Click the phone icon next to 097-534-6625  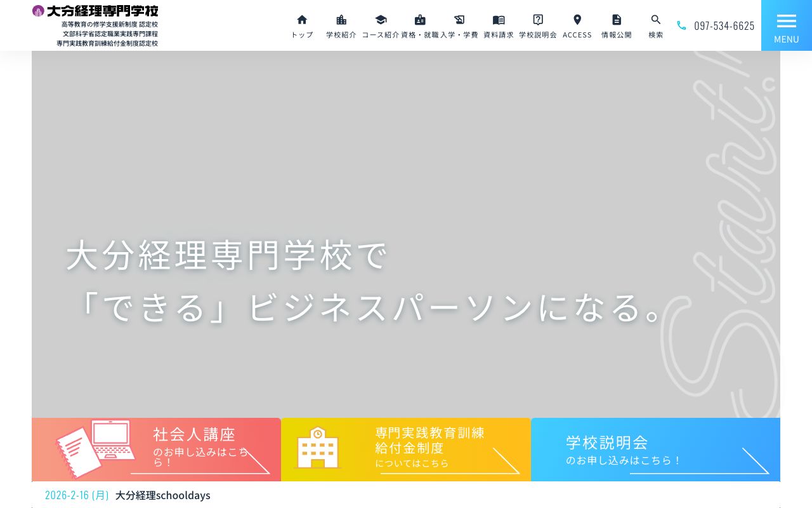click(681, 25)
